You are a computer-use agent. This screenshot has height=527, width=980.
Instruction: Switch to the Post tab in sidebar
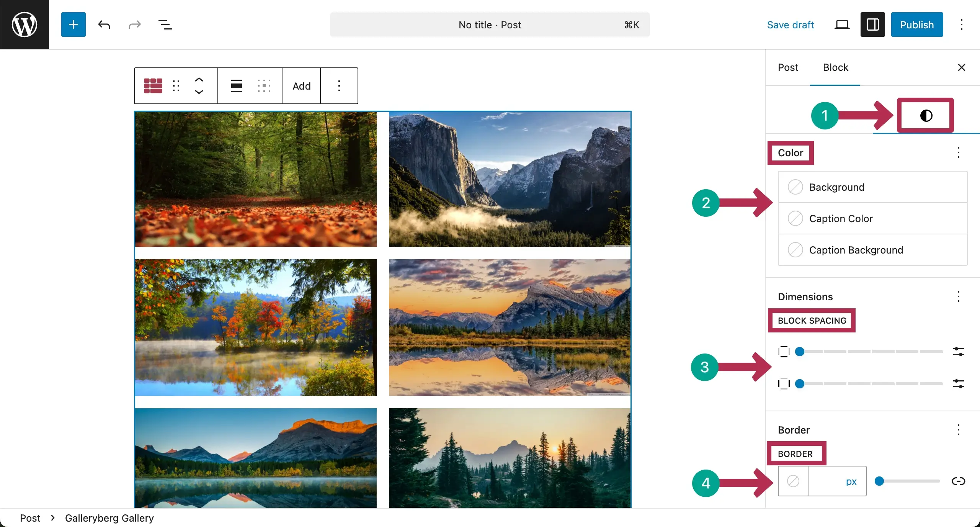(x=788, y=67)
